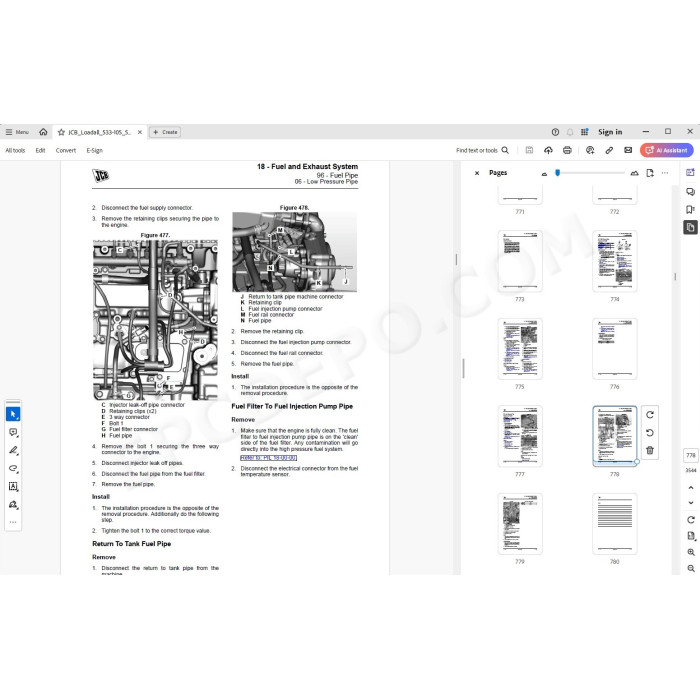The width and height of the screenshot is (700, 700).
Task: Open the apps grid icon
Action: pos(584,132)
